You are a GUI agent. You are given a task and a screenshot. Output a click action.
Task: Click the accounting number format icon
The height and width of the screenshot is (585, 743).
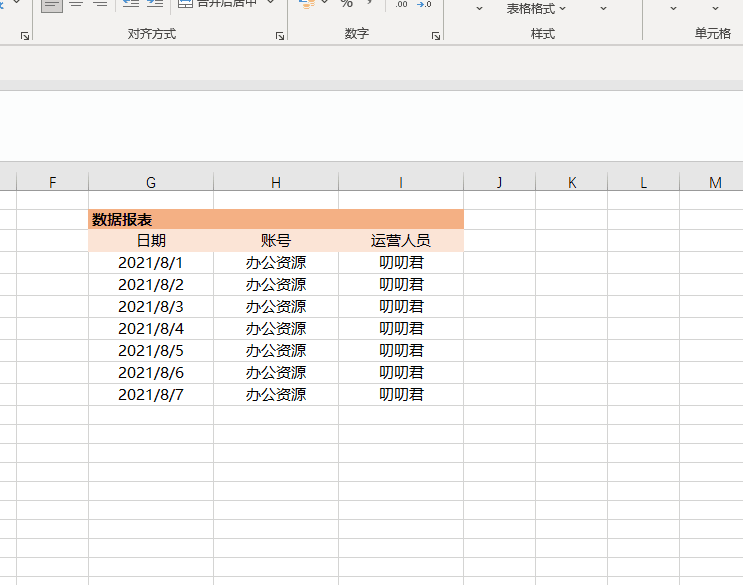(307, 4)
